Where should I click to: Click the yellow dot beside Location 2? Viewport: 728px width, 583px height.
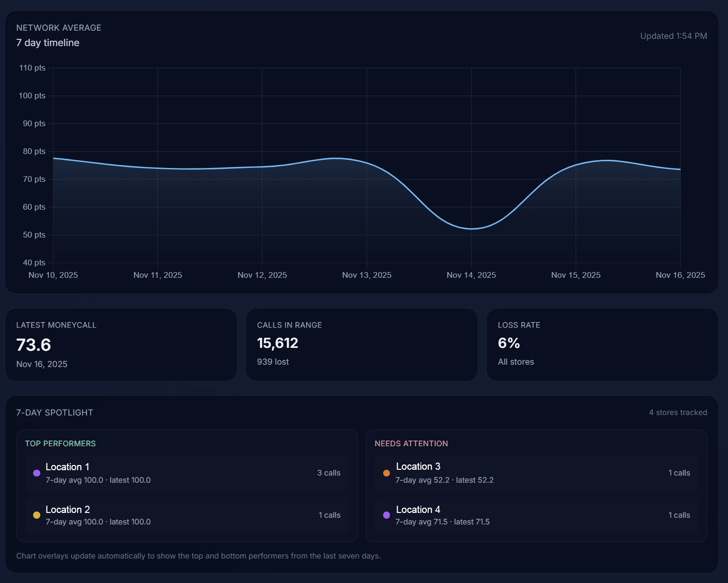[x=36, y=515]
